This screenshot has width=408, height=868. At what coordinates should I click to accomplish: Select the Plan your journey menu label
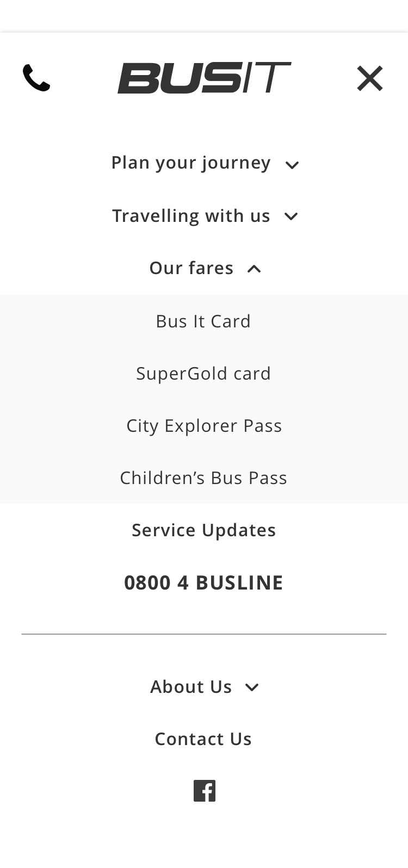(x=190, y=163)
